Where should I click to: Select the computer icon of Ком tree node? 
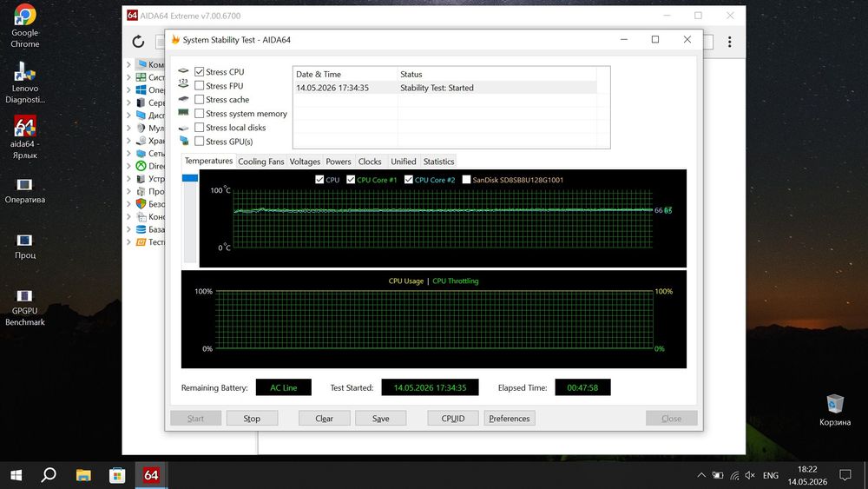141,64
